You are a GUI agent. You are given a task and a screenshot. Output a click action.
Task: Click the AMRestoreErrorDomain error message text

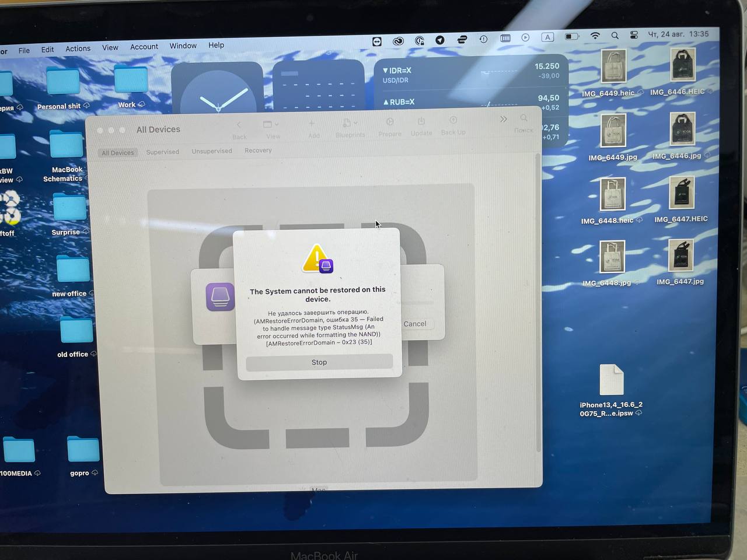point(319,327)
